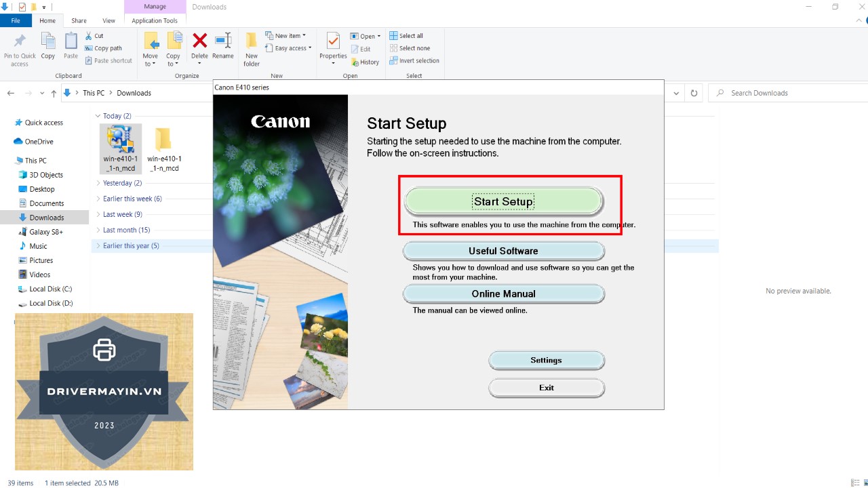Select Local Disk (C:) in navigation pane
The width and height of the screenshot is (868, 488).
[x=50, y=289]
